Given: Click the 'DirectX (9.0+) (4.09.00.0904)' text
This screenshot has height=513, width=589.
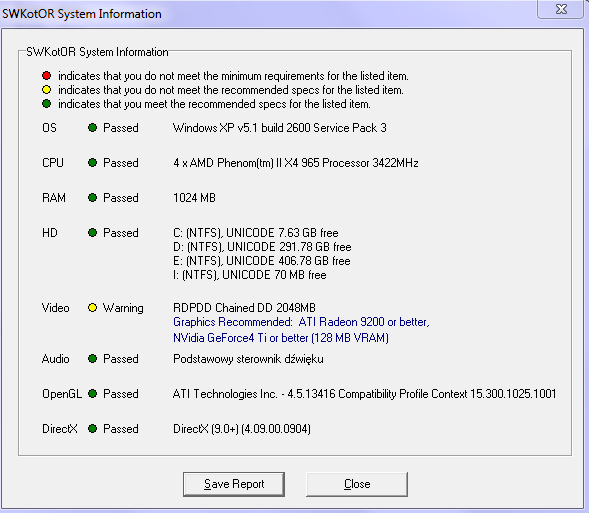Looking at the screenshot, I should point(242,429).
